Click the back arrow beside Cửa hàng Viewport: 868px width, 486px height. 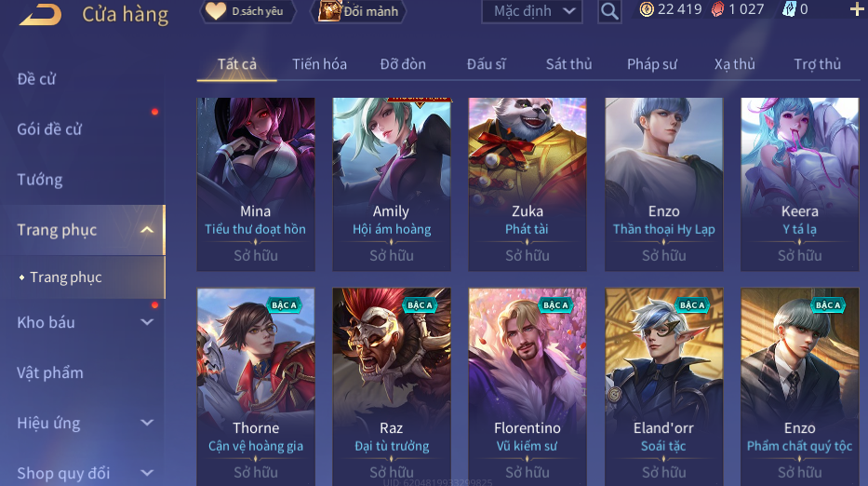(x=40, y=14)
